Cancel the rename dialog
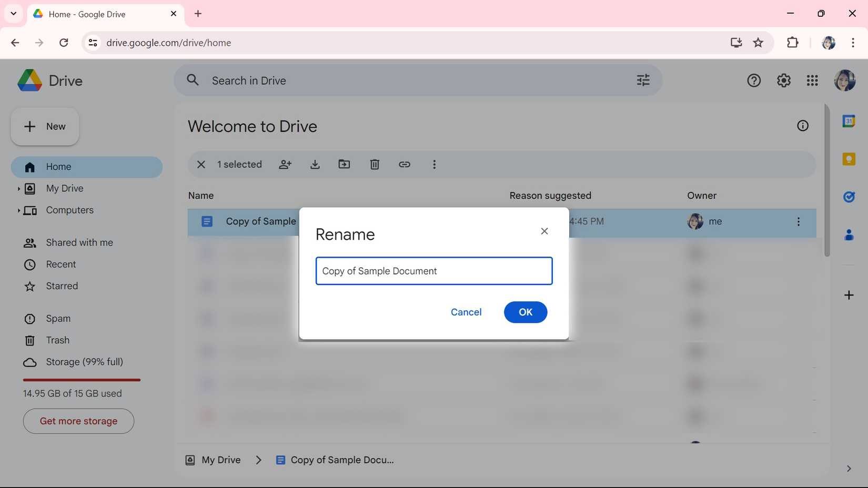This screenshot has width=868, height=488. point(466,312)
